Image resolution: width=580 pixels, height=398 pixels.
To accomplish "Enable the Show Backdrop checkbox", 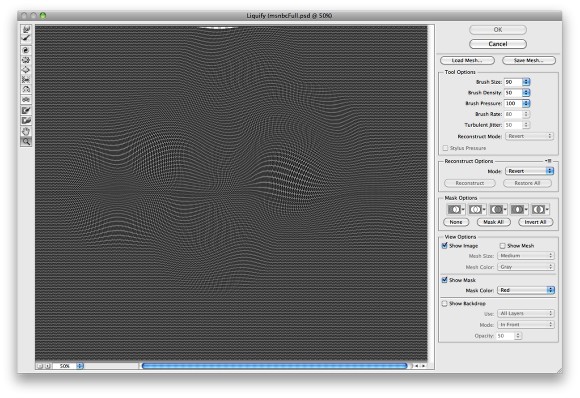I will coord(445,303).
